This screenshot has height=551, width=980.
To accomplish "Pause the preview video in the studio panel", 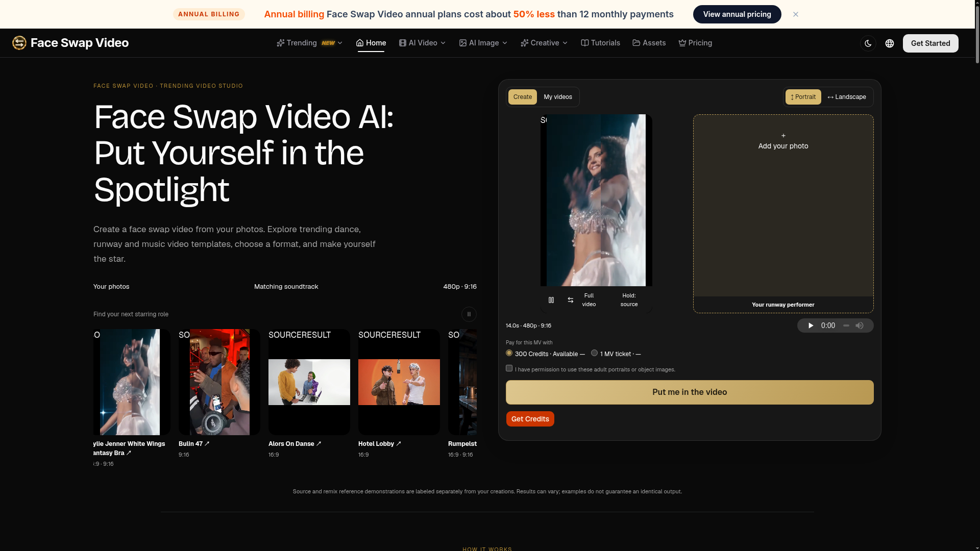I will (x=551, y=300).
